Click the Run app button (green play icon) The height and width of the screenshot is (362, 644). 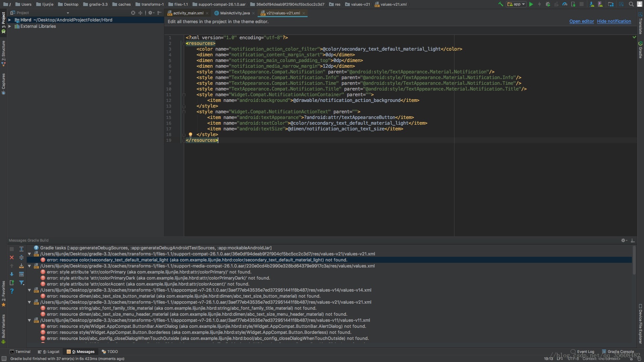coord(531,4)
